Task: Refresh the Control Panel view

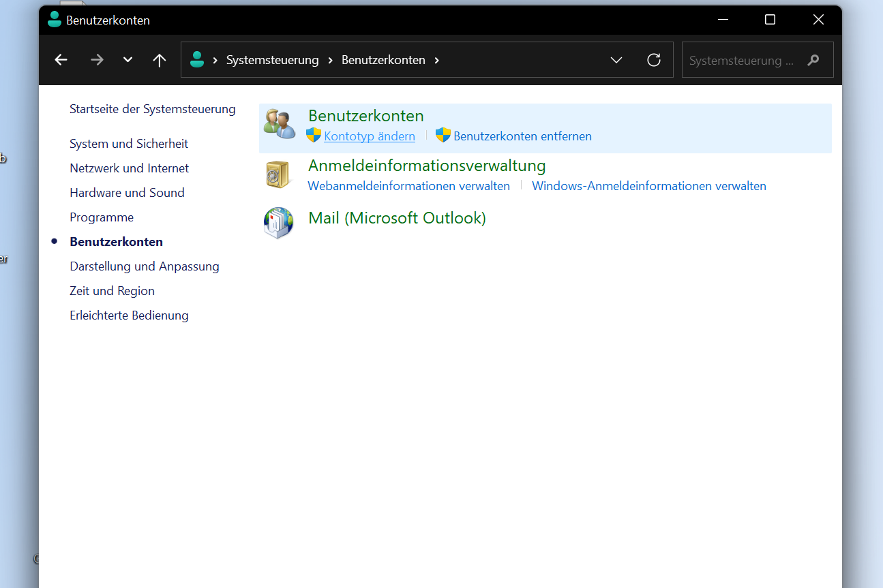Action: point(653,60)
